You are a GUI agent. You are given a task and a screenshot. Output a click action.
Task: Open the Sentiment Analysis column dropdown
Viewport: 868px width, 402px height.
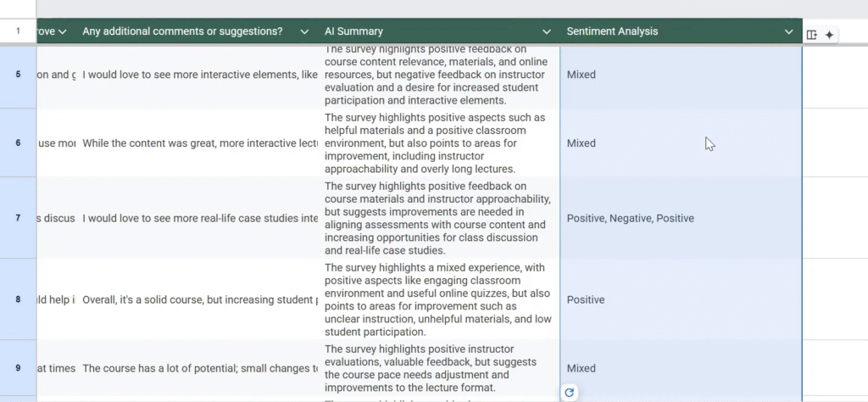pos(789,31)
